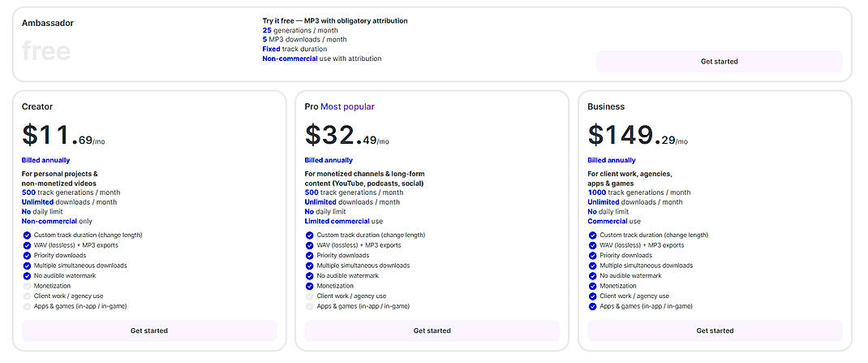Click the Creator greyed icon for Client work / agency use

27,296
